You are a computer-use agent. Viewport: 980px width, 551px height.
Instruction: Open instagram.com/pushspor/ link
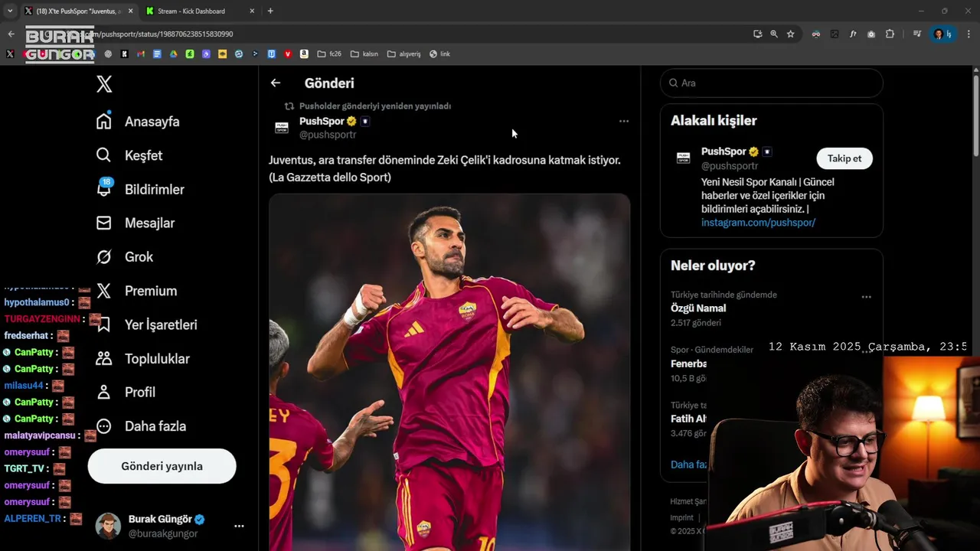click(x=758, y=222)
